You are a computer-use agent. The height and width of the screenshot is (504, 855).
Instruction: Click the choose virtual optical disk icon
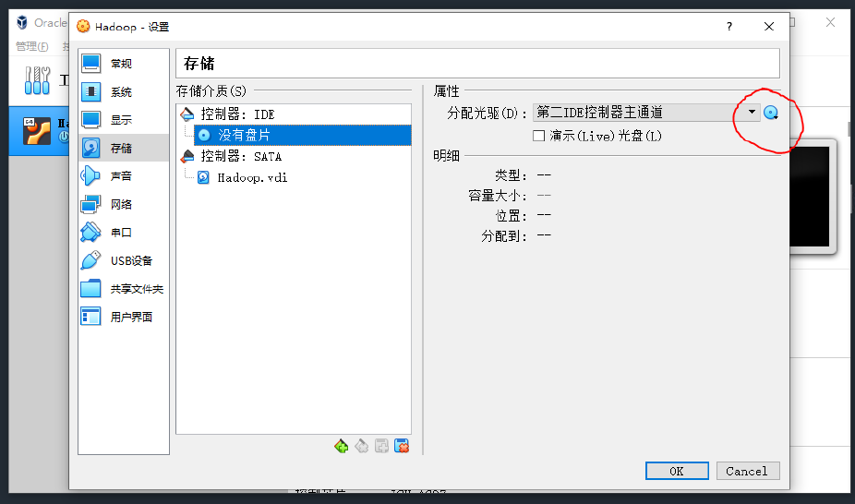[x=771, y=113]
